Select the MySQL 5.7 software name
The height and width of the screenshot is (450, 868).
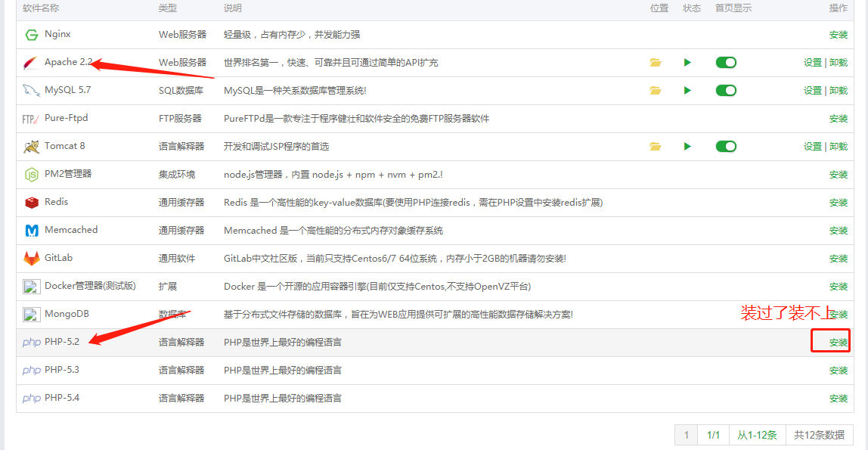click(67, 90)
